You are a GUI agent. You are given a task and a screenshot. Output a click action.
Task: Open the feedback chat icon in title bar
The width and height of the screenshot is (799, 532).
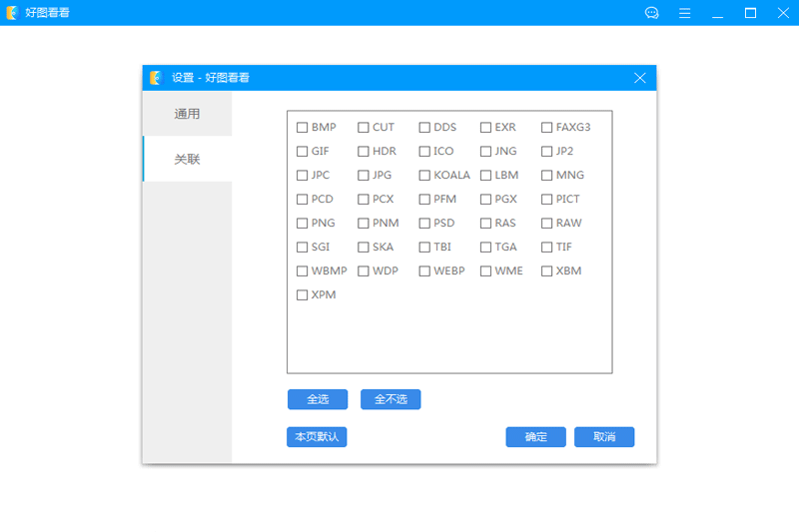click(652, 13)
